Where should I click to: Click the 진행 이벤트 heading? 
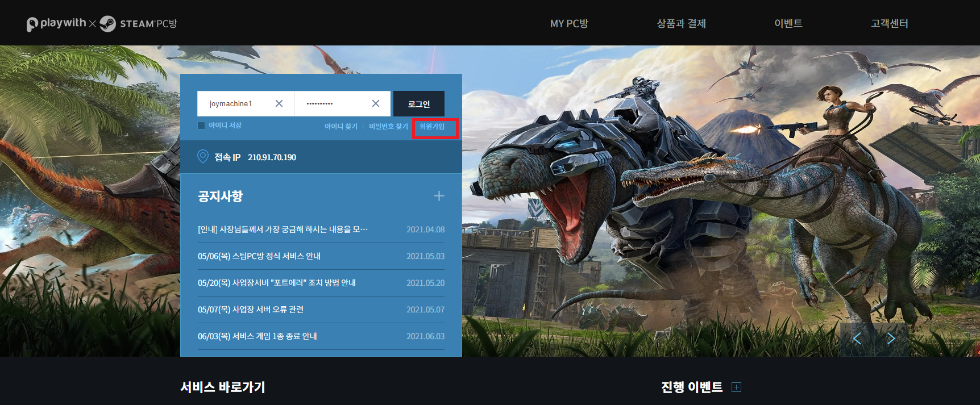tap(692, 387)
